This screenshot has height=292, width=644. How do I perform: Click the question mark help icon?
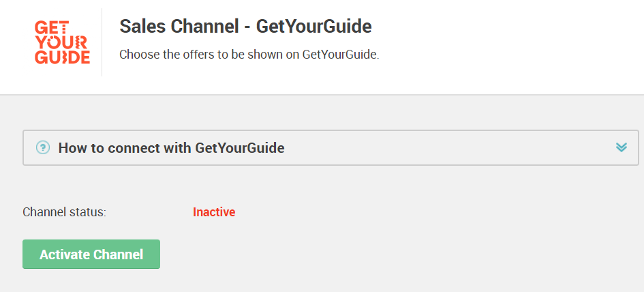(43, 147)
